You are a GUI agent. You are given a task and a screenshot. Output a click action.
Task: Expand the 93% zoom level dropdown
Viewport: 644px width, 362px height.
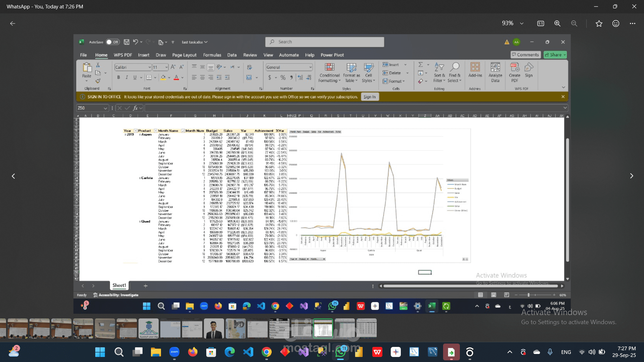pos(522,23)
